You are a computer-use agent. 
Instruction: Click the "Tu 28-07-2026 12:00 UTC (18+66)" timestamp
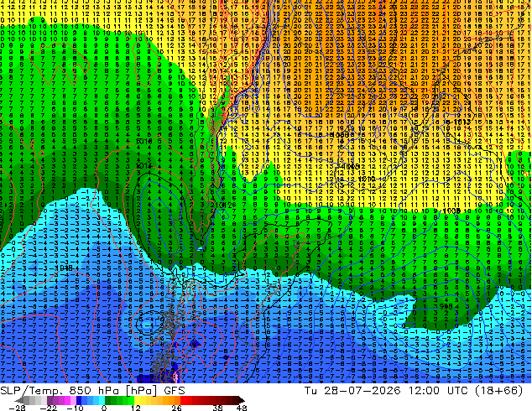coord(414,391)
